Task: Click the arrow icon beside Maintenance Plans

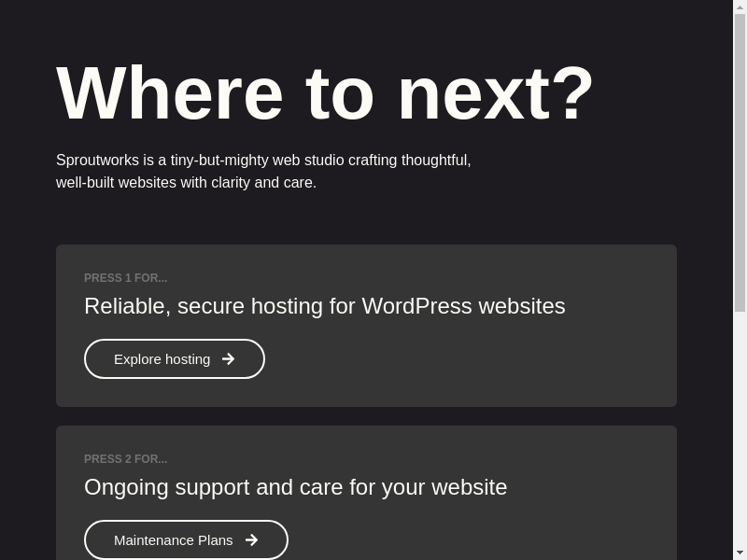Action: (x=251, y=540)
